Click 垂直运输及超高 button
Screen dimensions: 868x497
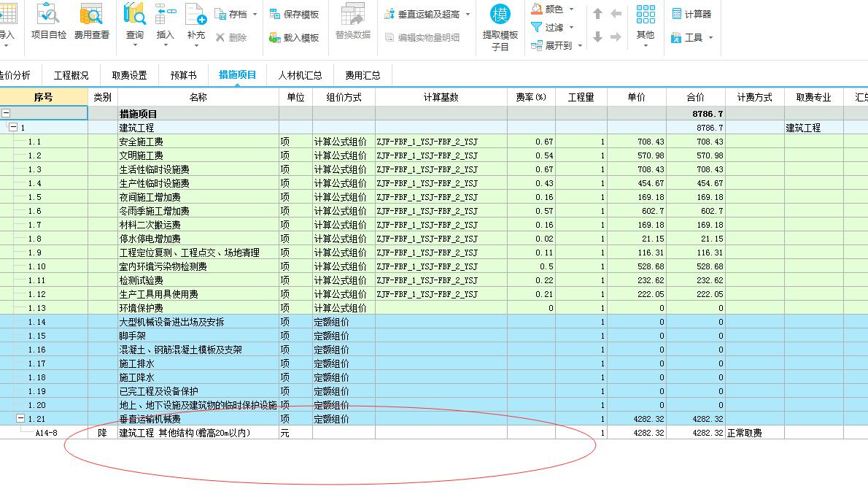422,15
